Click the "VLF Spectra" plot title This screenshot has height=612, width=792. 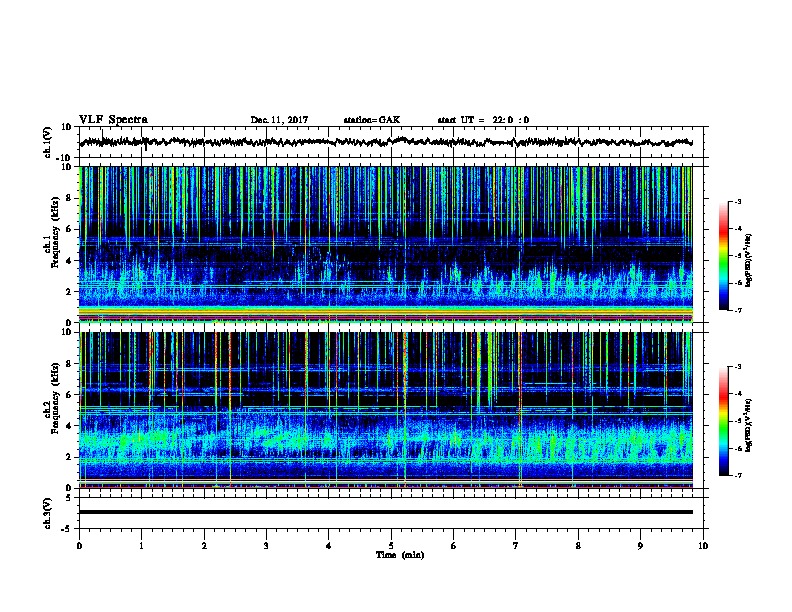[x=113, y=120]
